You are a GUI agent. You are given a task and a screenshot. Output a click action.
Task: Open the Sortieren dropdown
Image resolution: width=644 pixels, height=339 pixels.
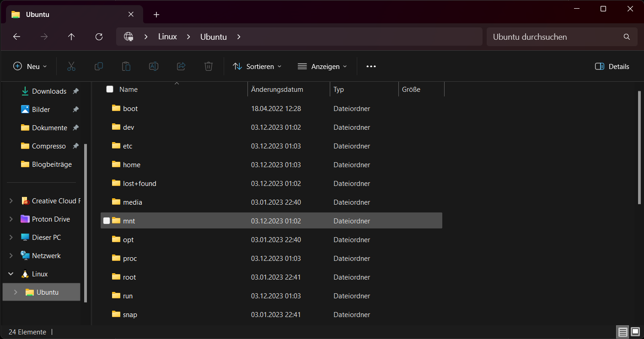pyautogui.click(x=257, y=66)
